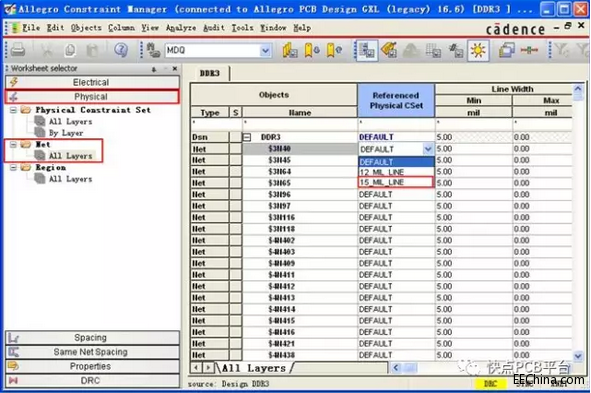Click the Copy icon in toolbar
This screenshot has height=393, width=591.
[70, 50]
